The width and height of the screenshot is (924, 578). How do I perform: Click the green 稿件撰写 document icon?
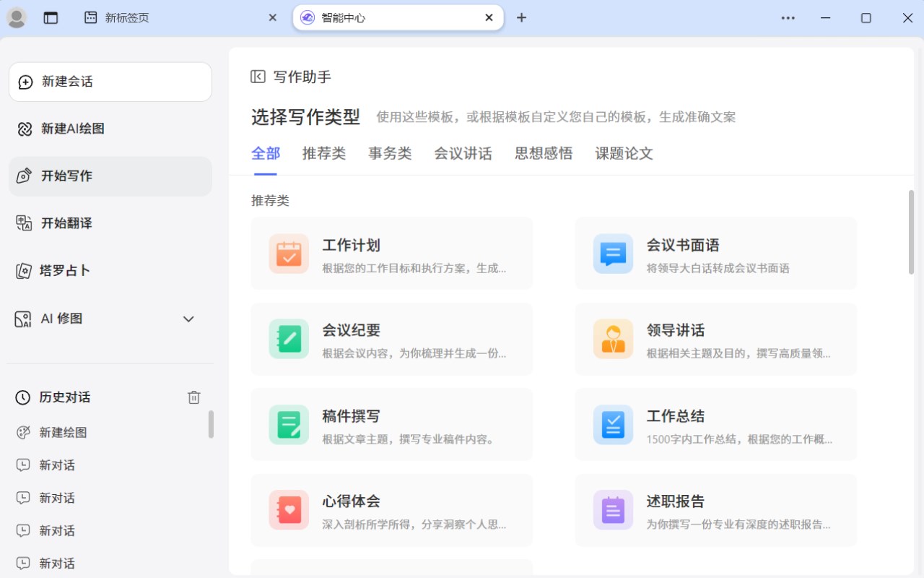[289, 425]
